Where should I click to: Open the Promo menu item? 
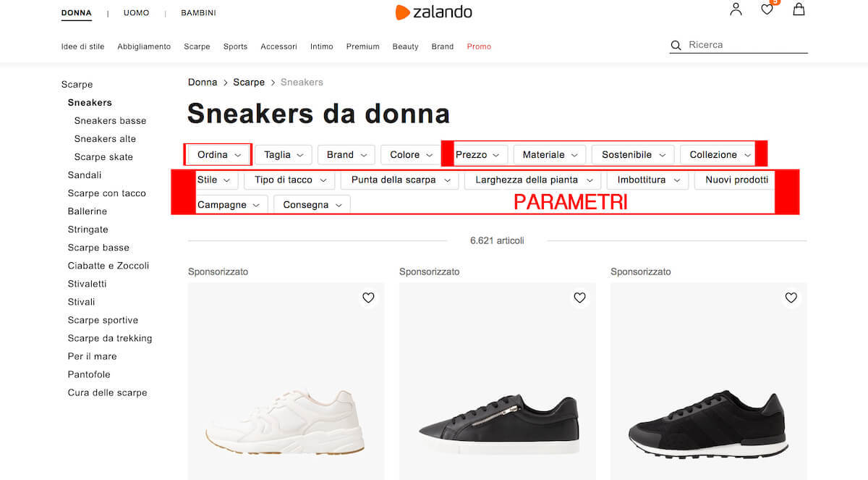tap(479, 46)
